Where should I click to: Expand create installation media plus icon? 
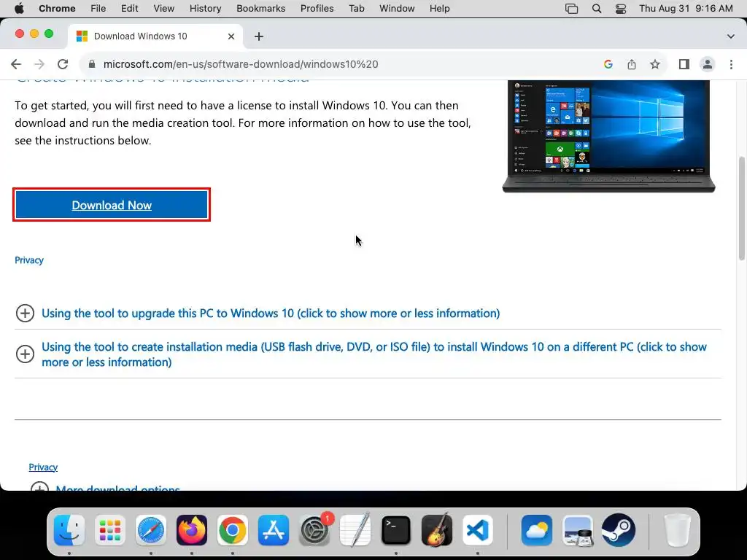[25, 354]
